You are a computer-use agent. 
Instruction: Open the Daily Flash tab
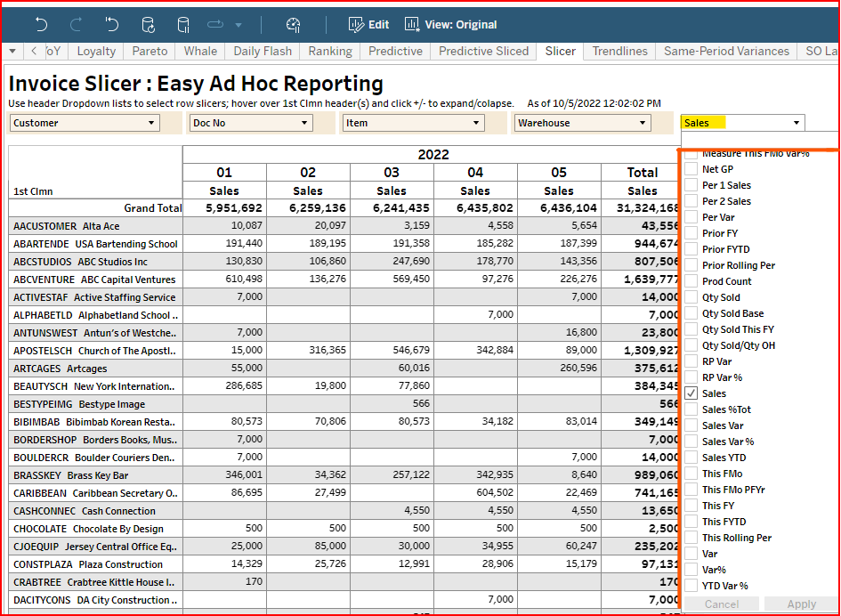tap(263, 51)
